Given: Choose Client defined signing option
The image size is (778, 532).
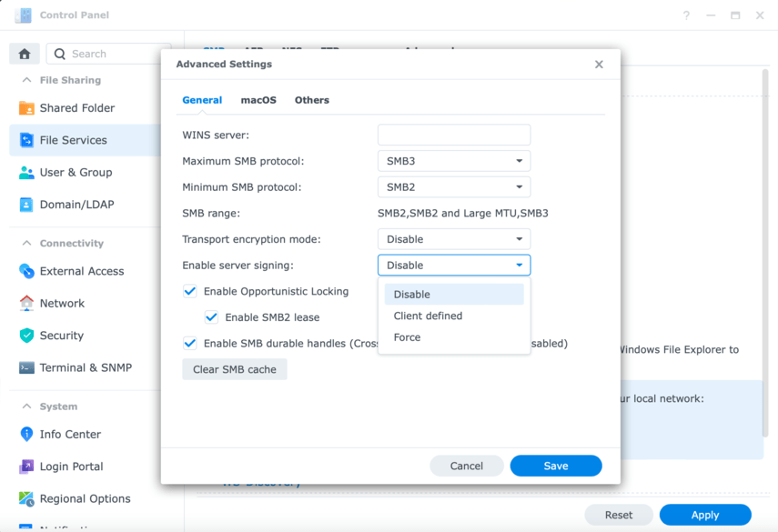Looking at the screenshot, I should 454,316.
